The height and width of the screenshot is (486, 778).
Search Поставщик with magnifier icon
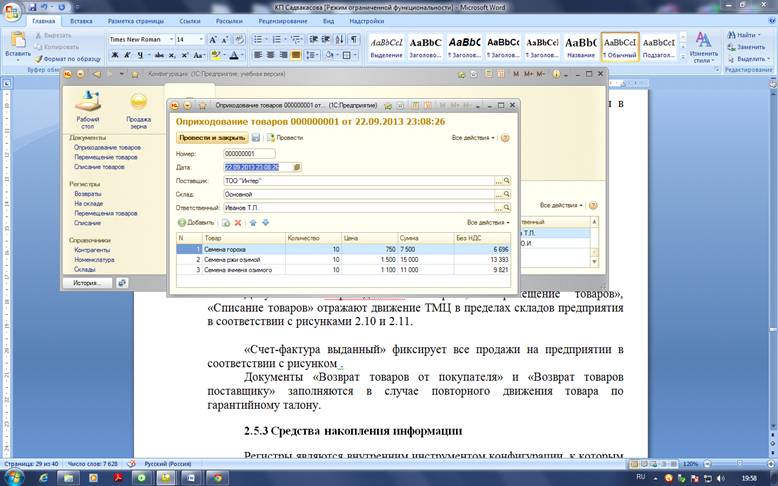tap(507, 181)
